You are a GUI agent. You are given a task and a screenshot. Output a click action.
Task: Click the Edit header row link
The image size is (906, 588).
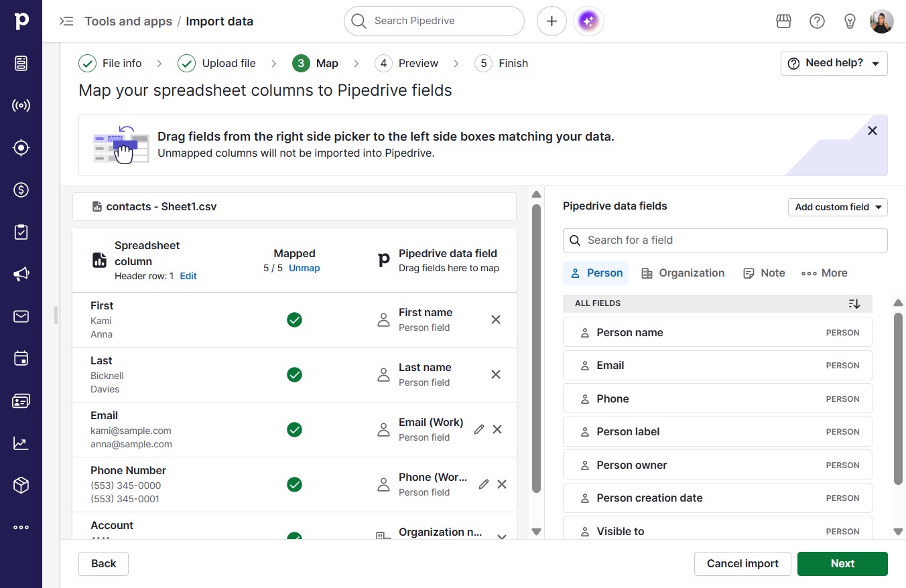(188, 276)
